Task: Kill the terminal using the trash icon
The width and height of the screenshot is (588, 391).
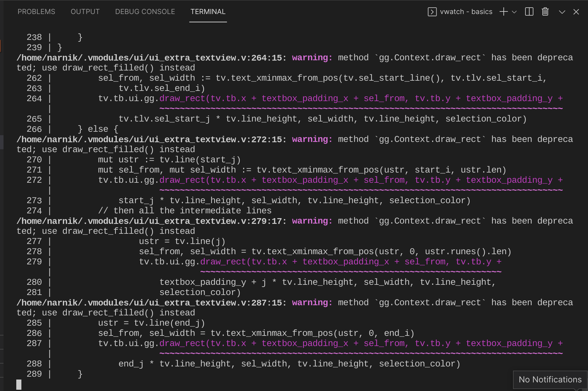Action: tap(545, 11)
